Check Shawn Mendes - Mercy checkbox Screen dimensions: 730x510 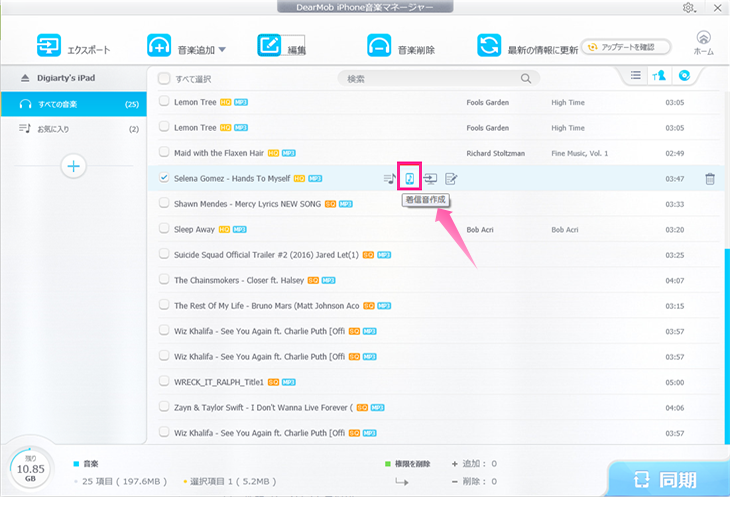coord(164,203)
